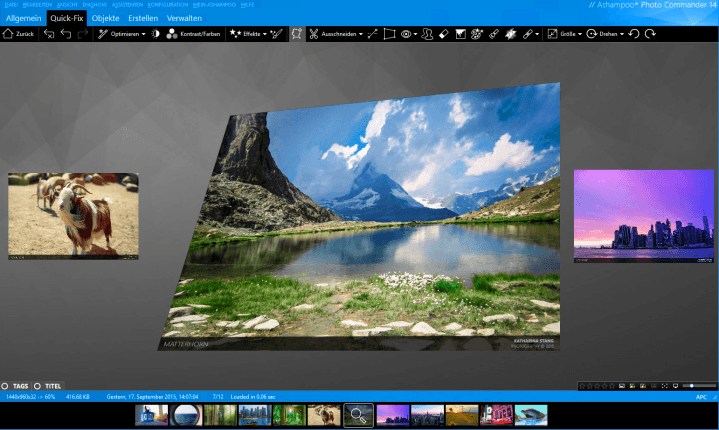Switch to the Erstellen tab
This screenshot has width=719, height=430.
143,18
